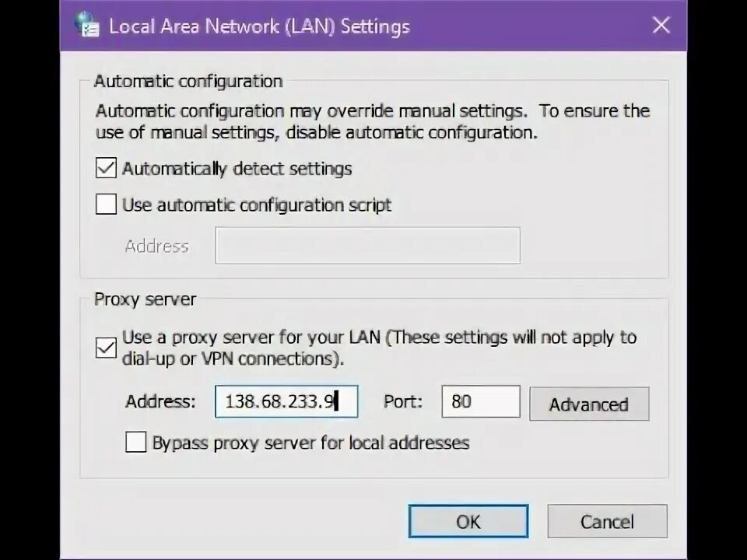Click the Port input field
Image resolution: width=747 pixels, height=560 pixels.
point(481,401)
